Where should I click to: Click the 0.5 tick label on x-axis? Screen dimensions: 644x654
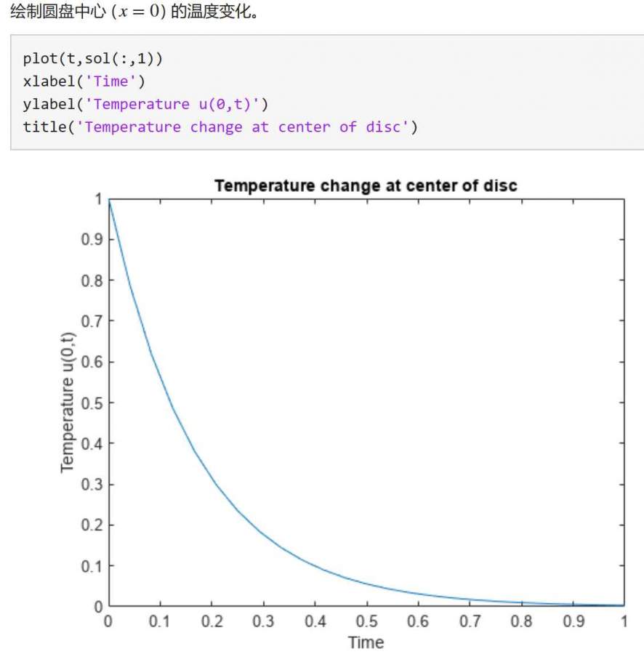pos(366,622)
